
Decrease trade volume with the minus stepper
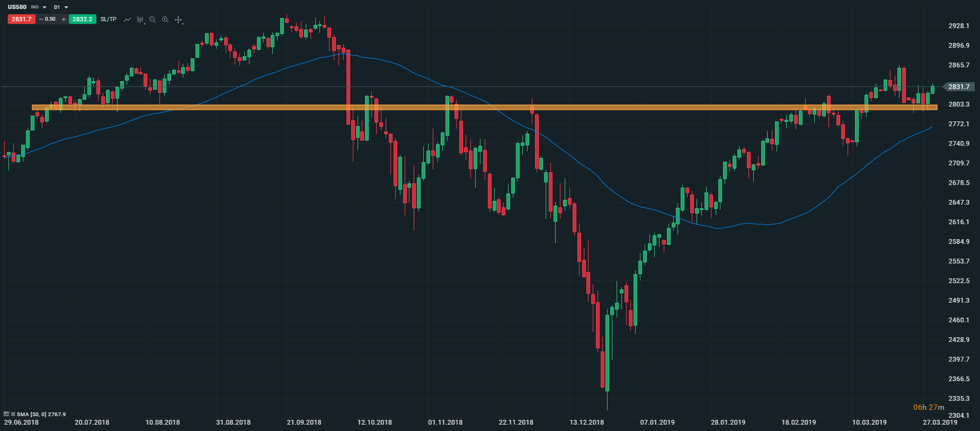coord(41,19)
